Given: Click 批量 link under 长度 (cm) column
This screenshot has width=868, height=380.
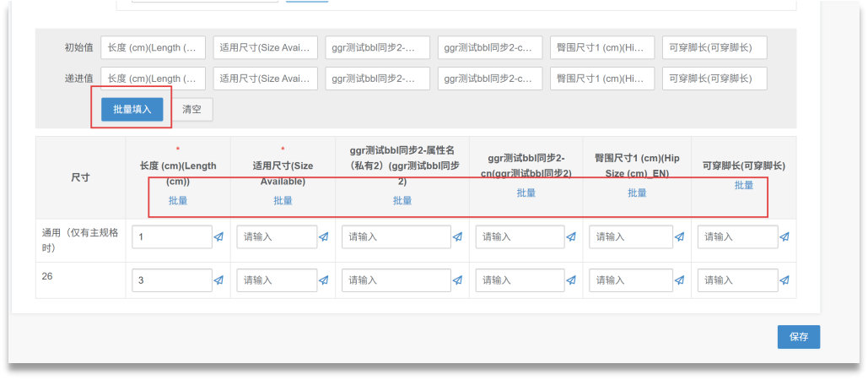Looking at the screenshot, I should point(178,201).
